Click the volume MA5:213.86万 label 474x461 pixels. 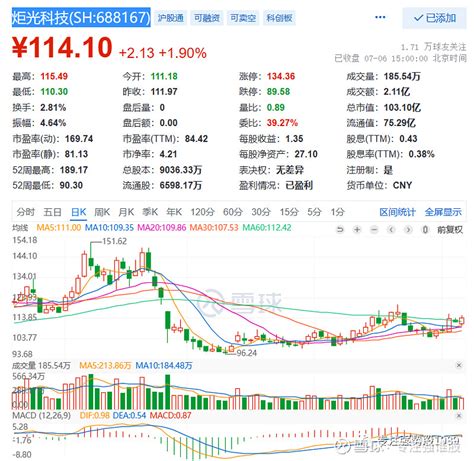tap(105, 366)
